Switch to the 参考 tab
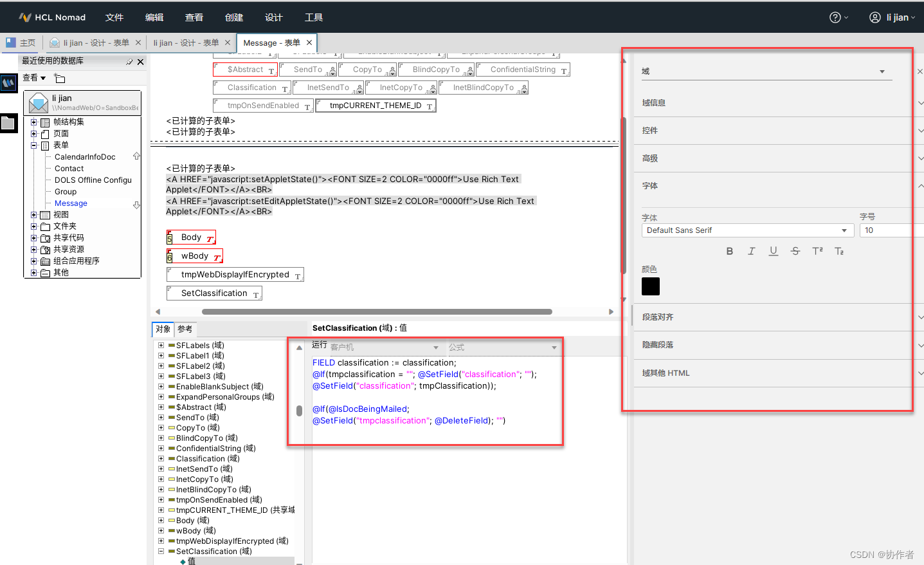924x565 pixels. 185,329
